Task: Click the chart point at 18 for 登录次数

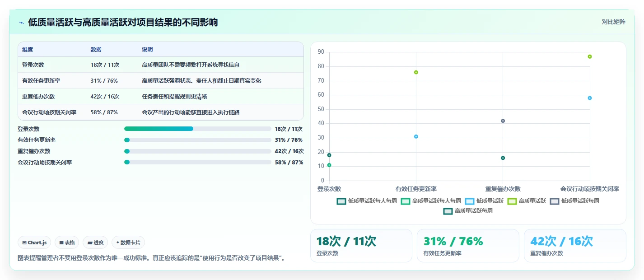Action: click(x=329, y=155)
